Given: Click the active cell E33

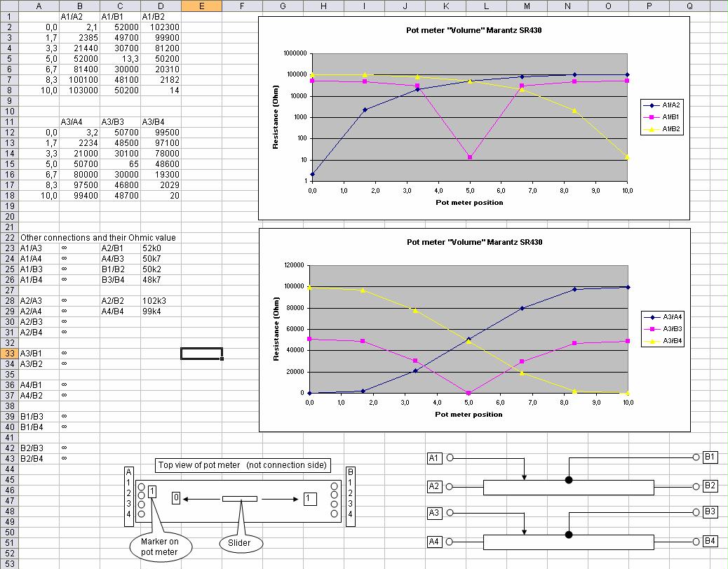Looking at the screenshot, I should pyautogui.click(x=201, y=354).
